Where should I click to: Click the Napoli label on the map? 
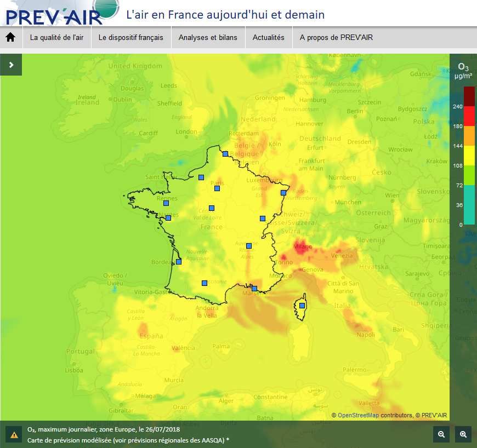(x=366, y=335)
